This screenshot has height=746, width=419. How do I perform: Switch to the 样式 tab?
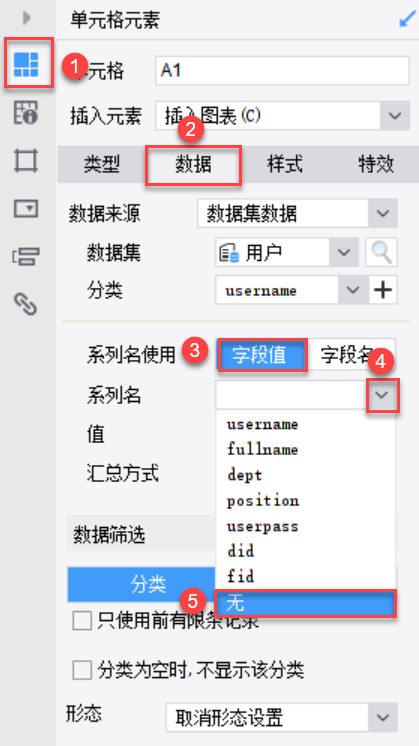tap(284, 165)
